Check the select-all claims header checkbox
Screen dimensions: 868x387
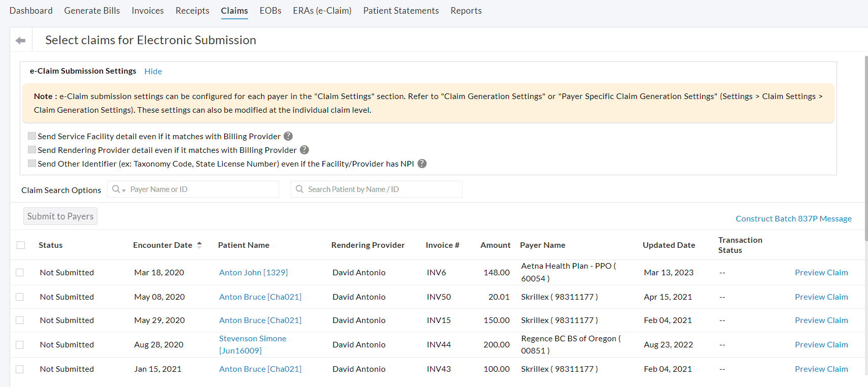click(x=21, y=245)
